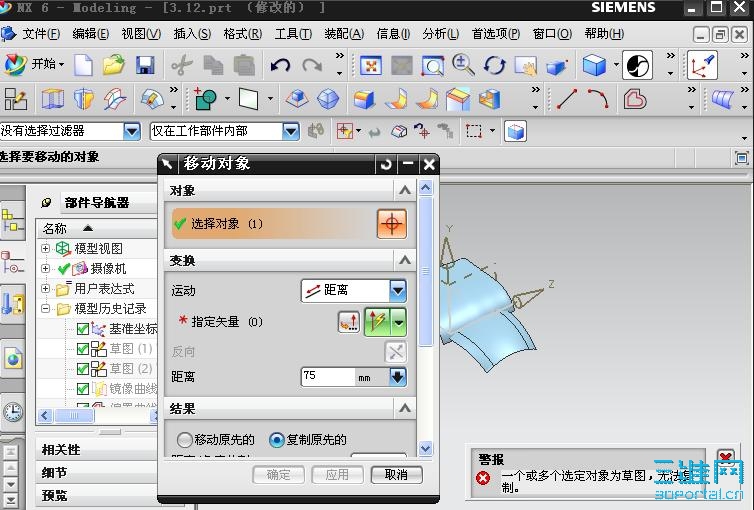Open the 预览 panel header

pos(98,496)
